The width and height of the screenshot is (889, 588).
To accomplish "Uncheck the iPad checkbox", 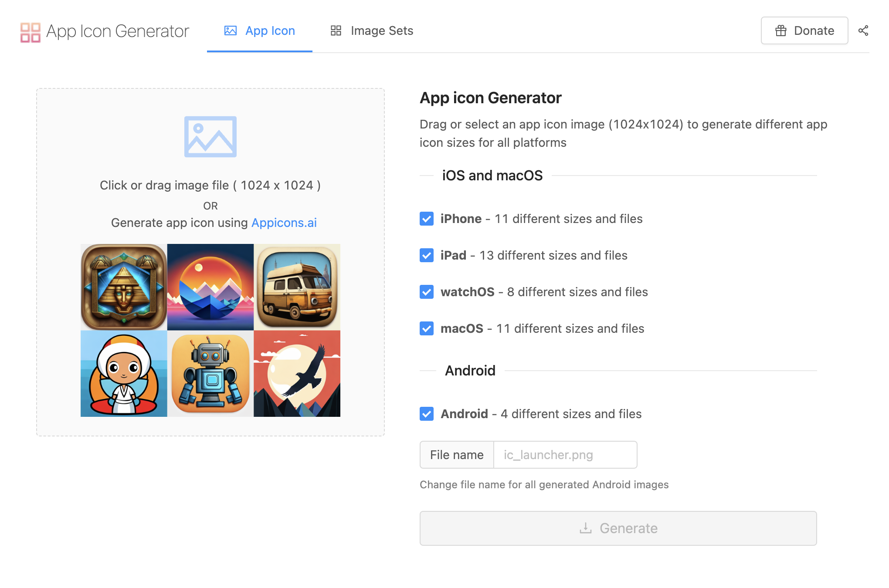I will (x=427, y=255).
